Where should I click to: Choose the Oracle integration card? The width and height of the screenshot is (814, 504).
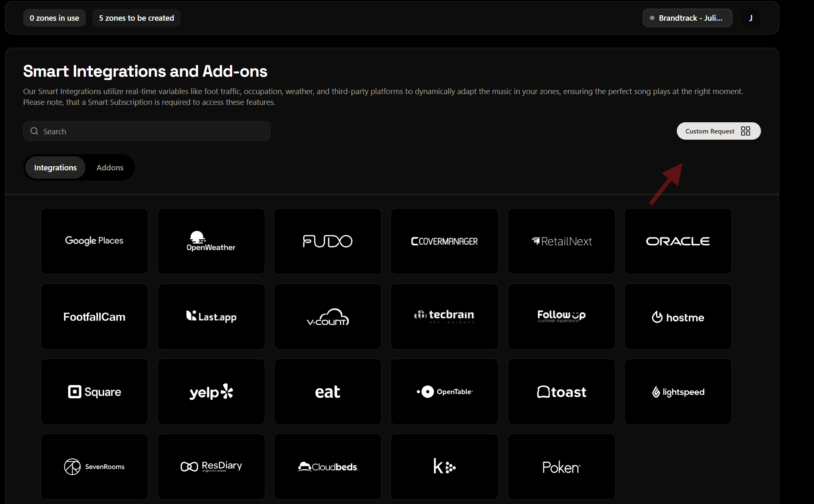click(x=678, y=241)
